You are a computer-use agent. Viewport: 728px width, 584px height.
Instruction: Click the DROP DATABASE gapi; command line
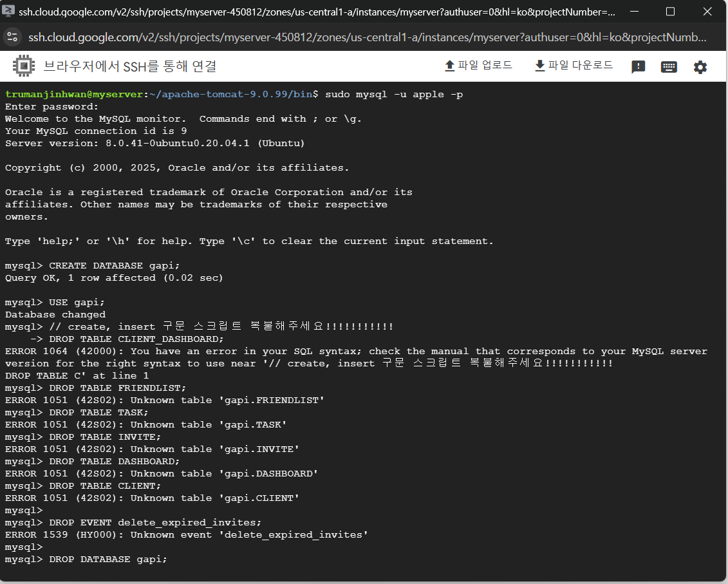[107, 559]
